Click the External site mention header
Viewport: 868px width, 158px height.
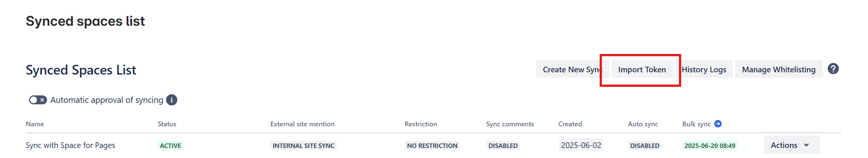click(x=302, y=124)
